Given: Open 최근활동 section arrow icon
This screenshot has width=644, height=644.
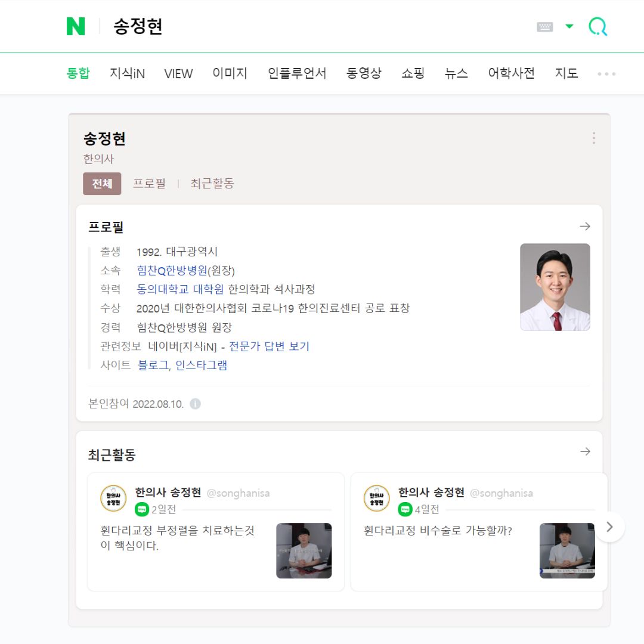Looking at the screenshot, I should point(586,451).
